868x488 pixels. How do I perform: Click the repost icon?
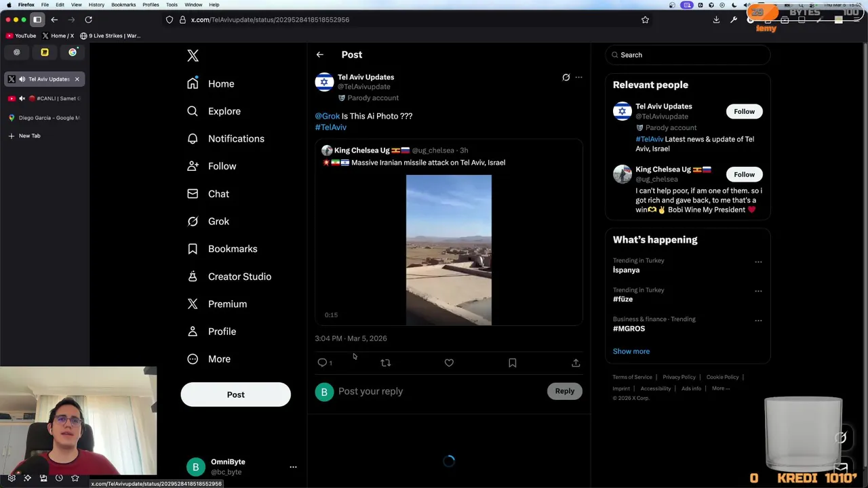click(x=385, y=363)
